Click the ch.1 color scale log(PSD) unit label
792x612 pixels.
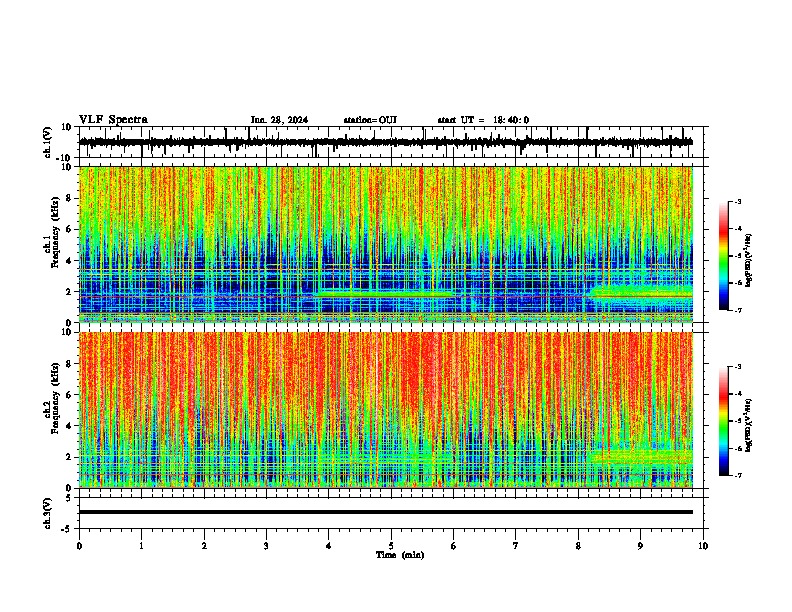pos(749,261)
